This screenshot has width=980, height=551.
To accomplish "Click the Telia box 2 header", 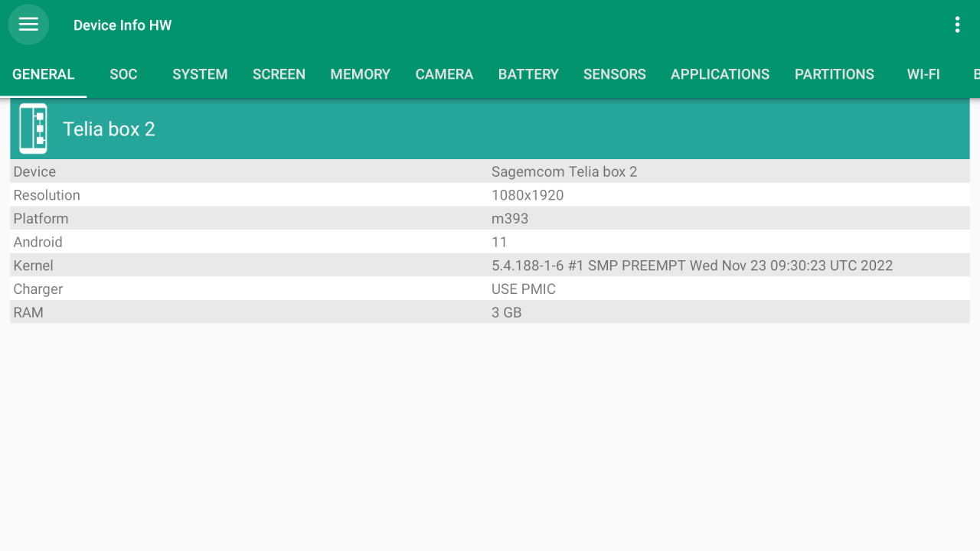I will coord(109,129).
